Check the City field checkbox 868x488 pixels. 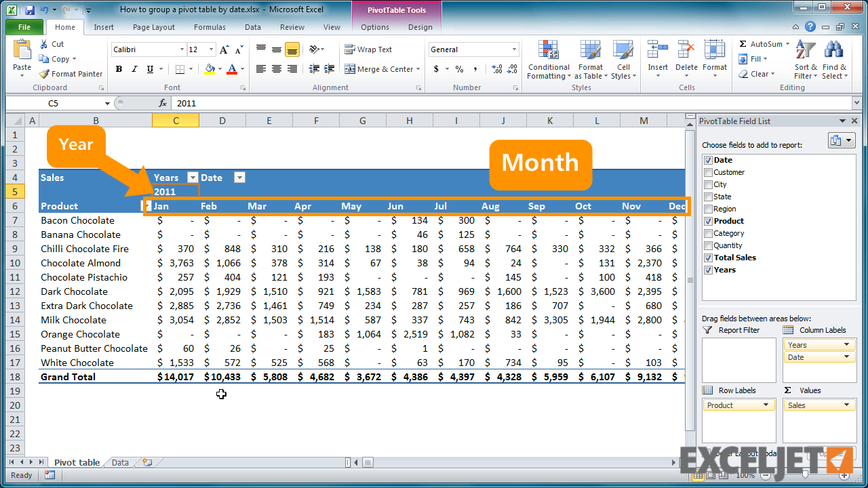tap(708, 184)
